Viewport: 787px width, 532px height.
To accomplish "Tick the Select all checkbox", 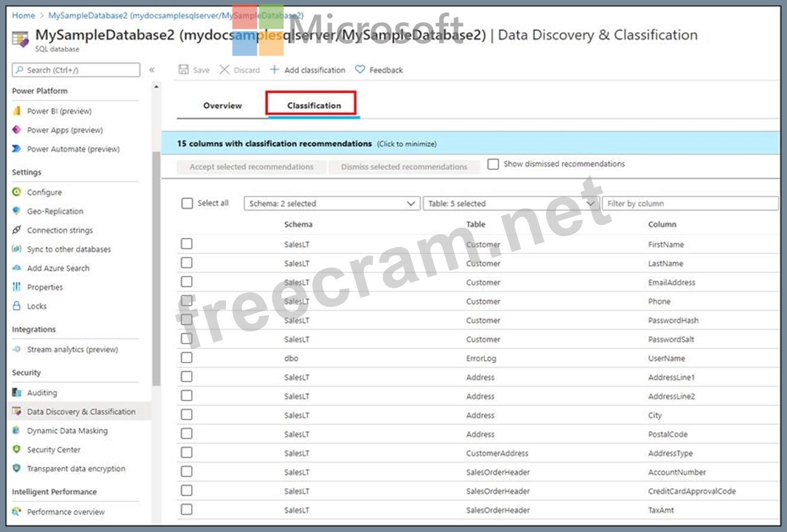I will tap(187, 203).
